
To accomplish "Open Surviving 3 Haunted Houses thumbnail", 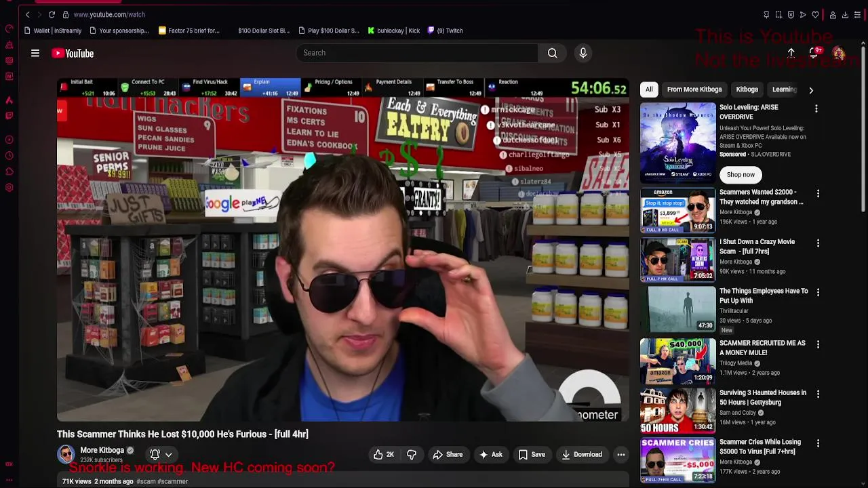I will (x=677, y=411).
